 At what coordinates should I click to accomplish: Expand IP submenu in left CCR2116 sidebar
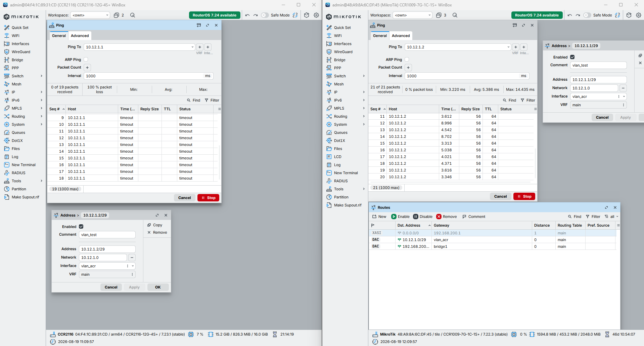coord(41,92)
